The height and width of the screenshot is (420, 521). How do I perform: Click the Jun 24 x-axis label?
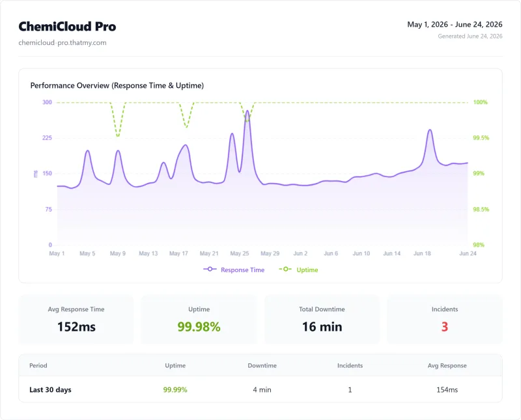[468, 253]
